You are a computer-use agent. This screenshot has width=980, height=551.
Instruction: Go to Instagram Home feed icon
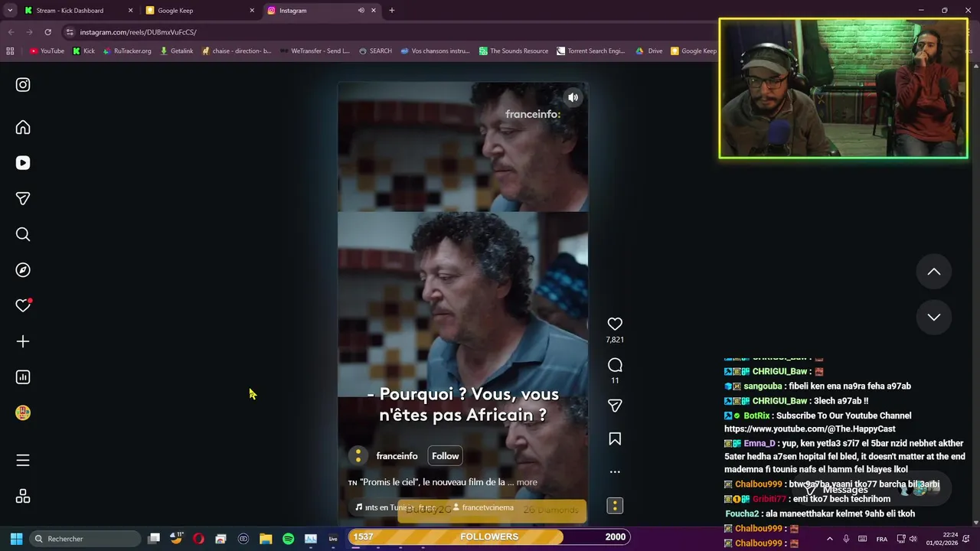pos(23,127)
